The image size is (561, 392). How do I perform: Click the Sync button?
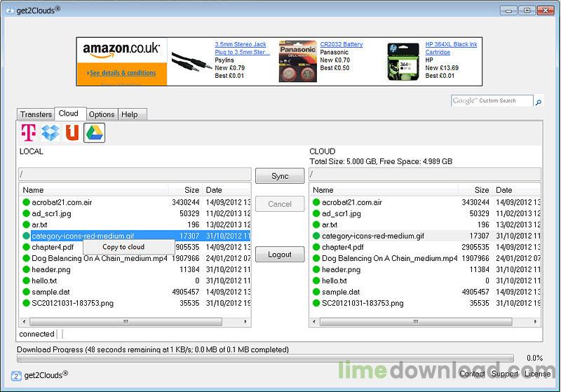point(280,176)
